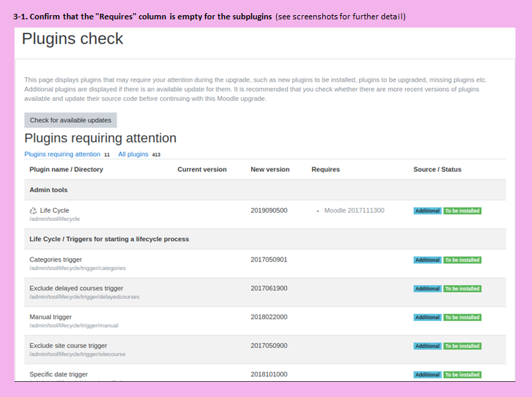Click version 2017050901 of Categories trigger

(x=269, y=260)
